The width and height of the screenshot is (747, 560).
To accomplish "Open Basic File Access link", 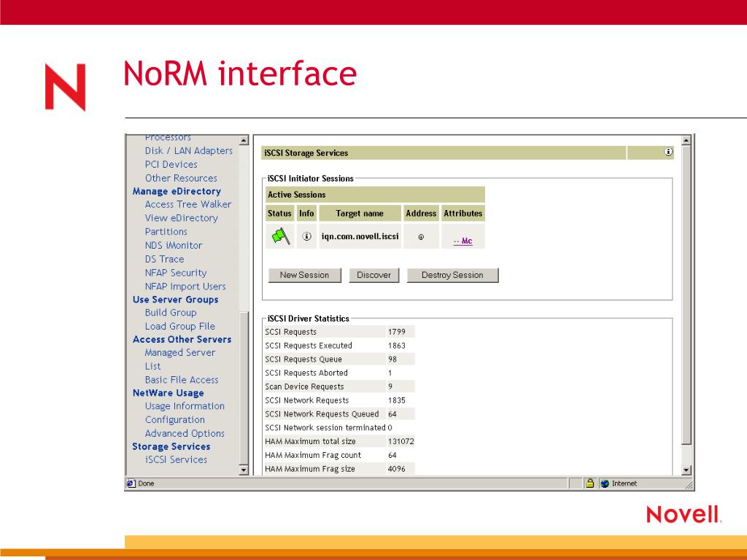I will [x=182, y=380].
